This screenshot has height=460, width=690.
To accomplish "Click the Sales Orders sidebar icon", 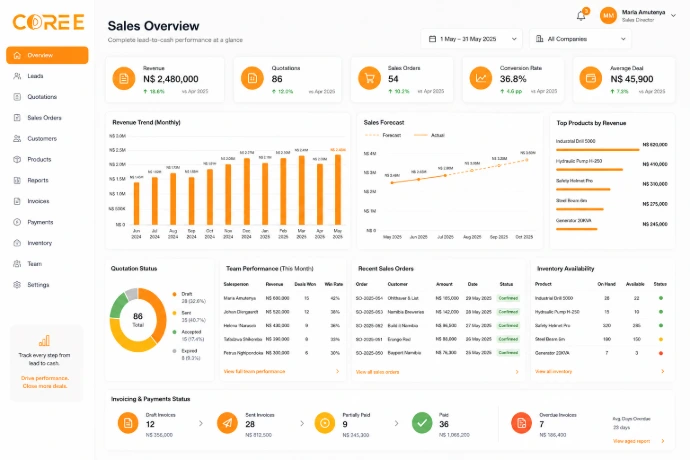I will point(17,118).
